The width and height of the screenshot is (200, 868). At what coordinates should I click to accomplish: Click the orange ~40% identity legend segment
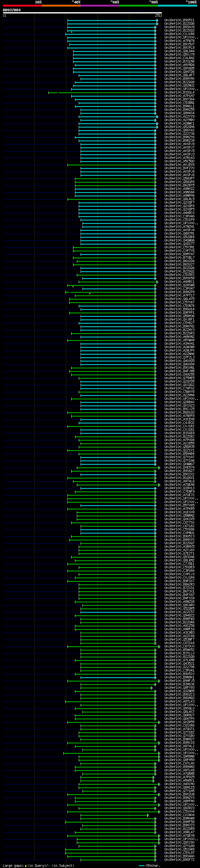(x=61, y=5)
